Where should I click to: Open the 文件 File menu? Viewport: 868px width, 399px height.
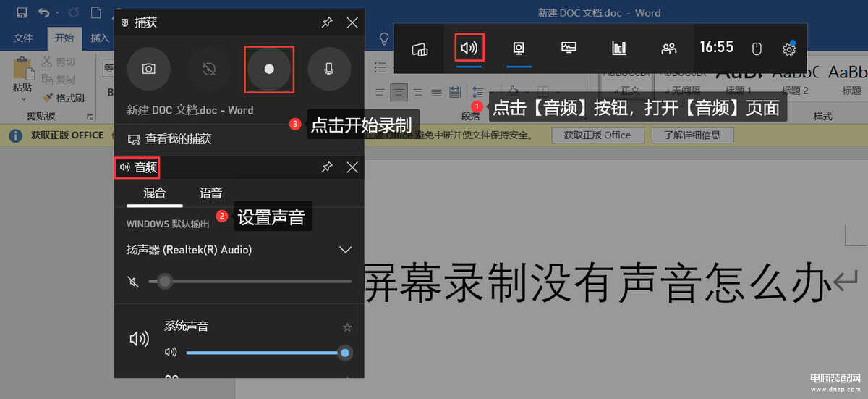(23, 38)
